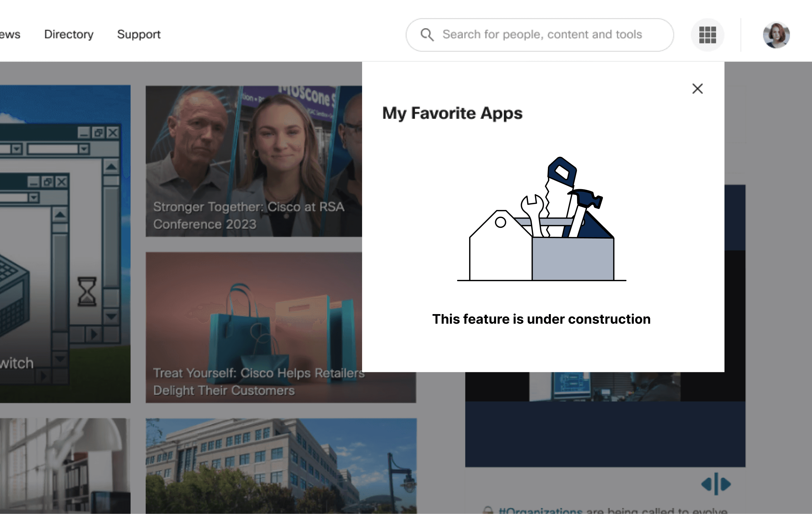Focus the people, content and tools search

click(542, 34)
